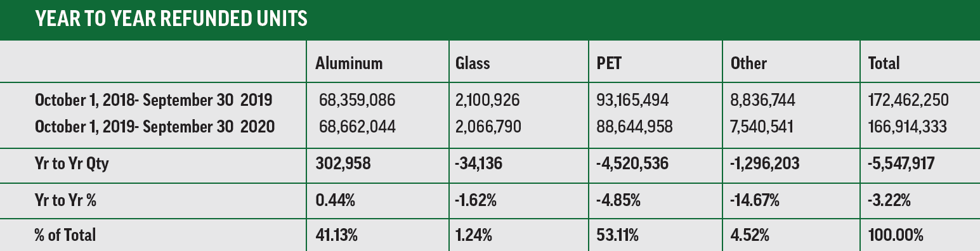Select the 172,462,250 total value
The height and width of the screenshot is (251, 980).
coord(908,100)
